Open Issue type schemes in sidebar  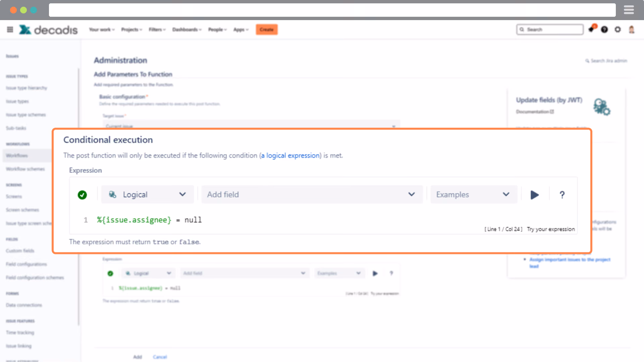click(x=26, y=115)
